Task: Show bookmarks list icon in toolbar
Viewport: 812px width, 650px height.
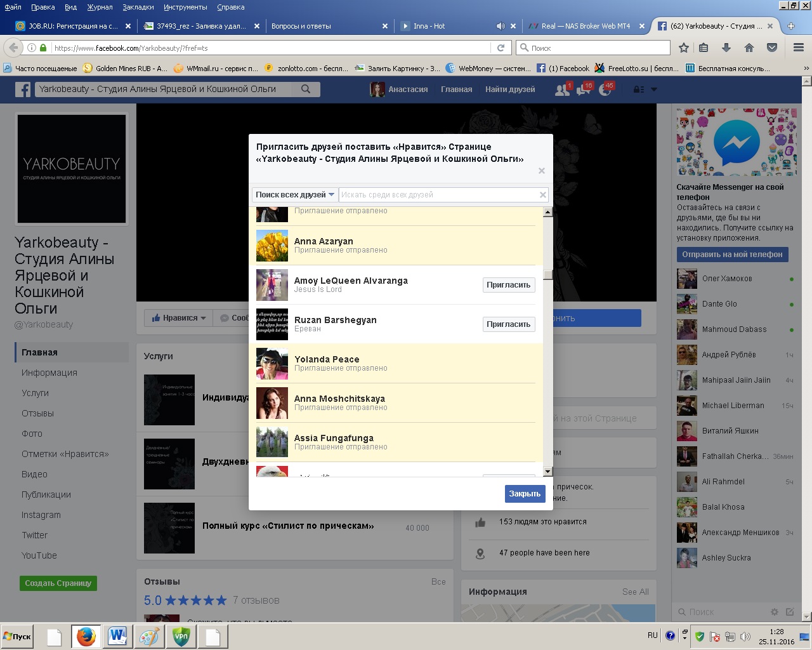Action: [704, 48]
